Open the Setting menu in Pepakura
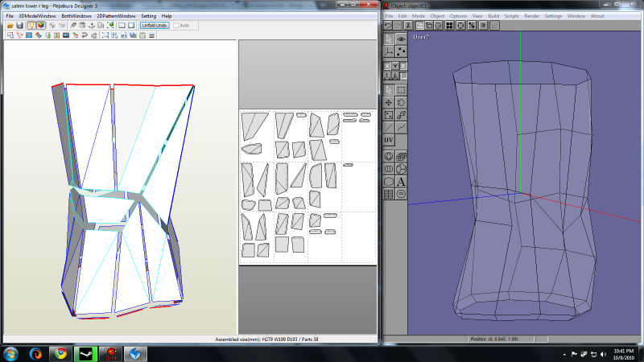The width and height of the screenshot is (644, 362). [149, 16]
